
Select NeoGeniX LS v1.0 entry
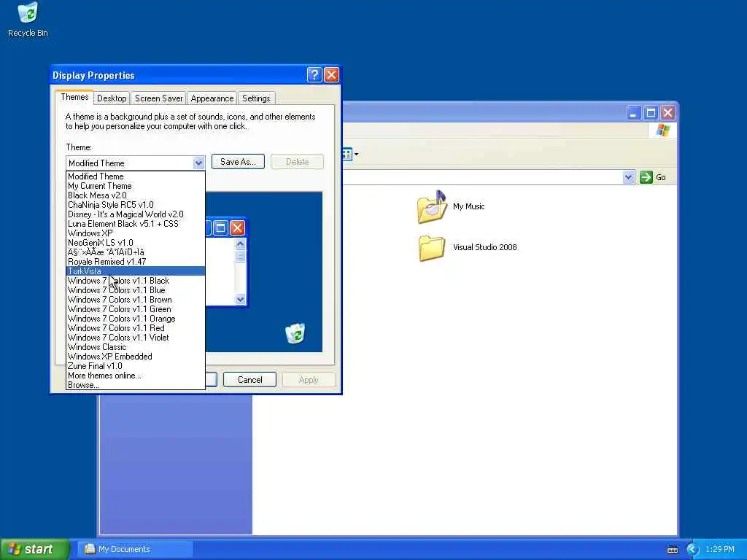[x=135, y=243]
